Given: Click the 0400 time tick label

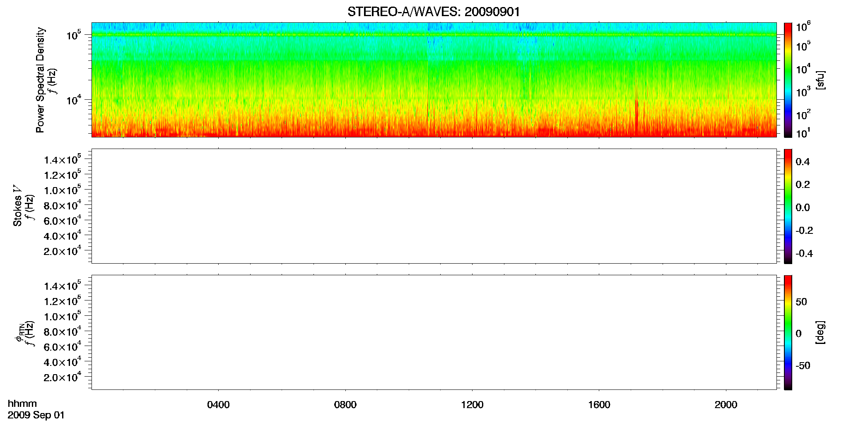Looking at the screenshot, I should tap(218, 405).
